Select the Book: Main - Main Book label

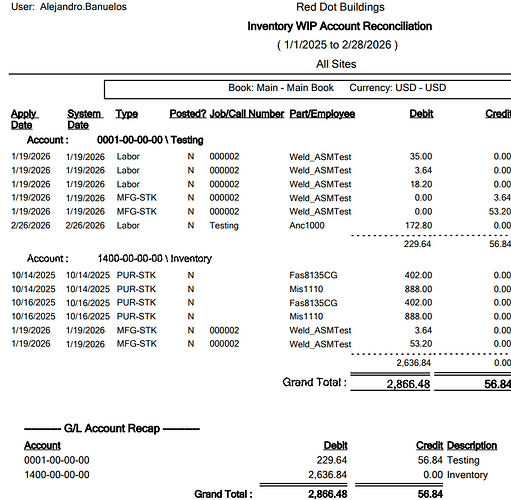(281, 88)
